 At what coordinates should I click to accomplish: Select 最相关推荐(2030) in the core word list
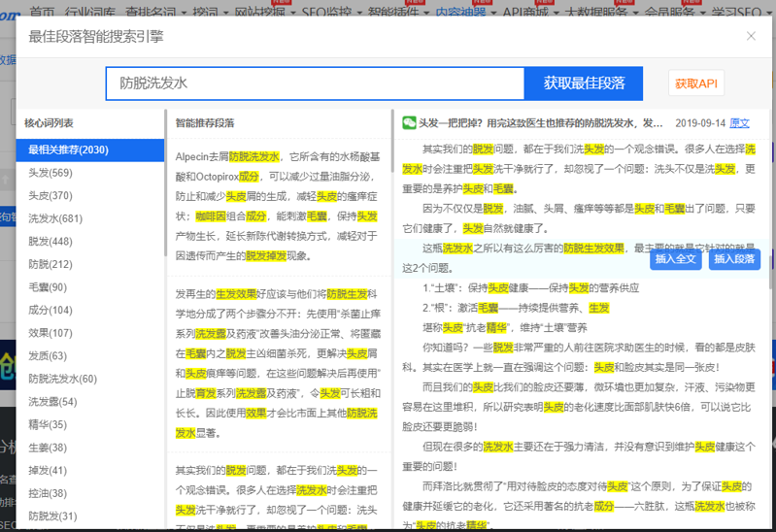click(90, 150)
